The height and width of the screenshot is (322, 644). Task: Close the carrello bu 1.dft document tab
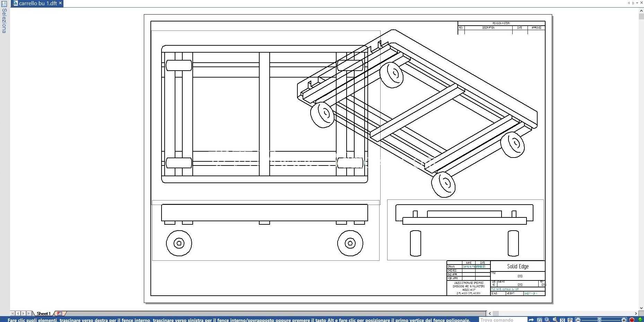pyautogui.click(x=60, y=3)
